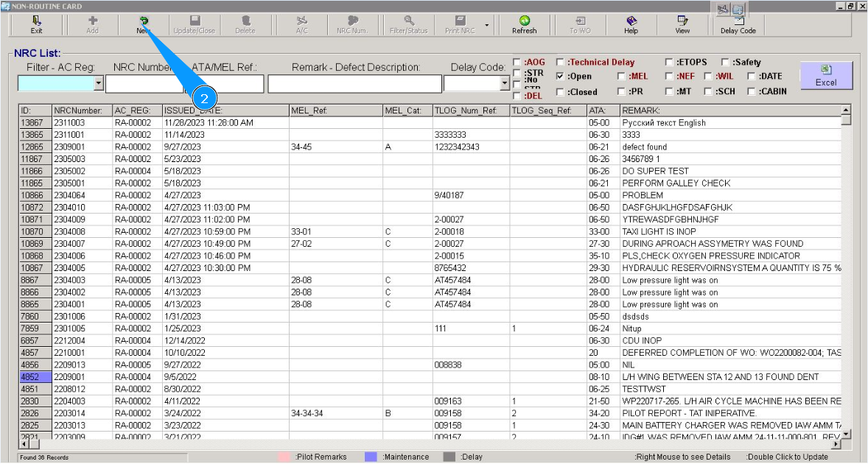Expand the Delay Code dropdown
This screenshot has width=868, height=464.
tap(505, 83)
